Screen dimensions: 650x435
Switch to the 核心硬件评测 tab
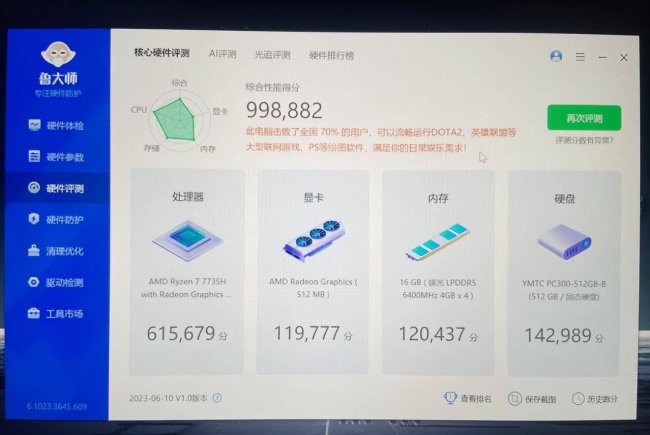click(162, 53)
